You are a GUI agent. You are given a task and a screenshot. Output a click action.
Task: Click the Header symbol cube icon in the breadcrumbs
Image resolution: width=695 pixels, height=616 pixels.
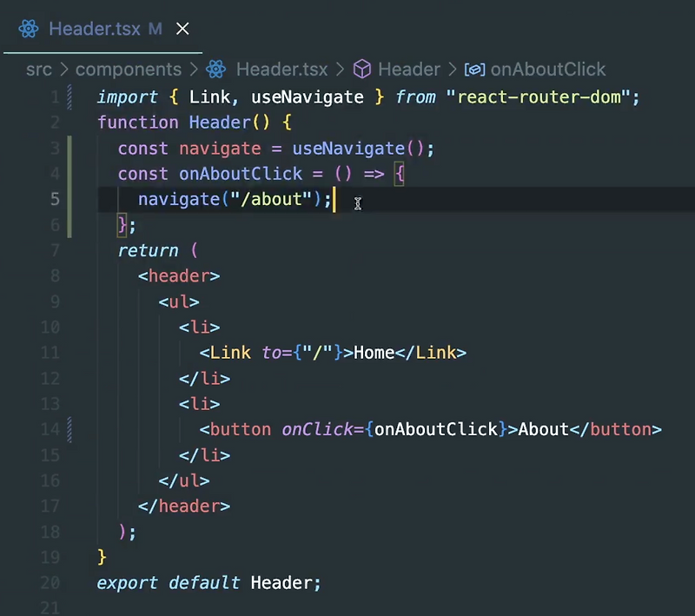(362, 70)
